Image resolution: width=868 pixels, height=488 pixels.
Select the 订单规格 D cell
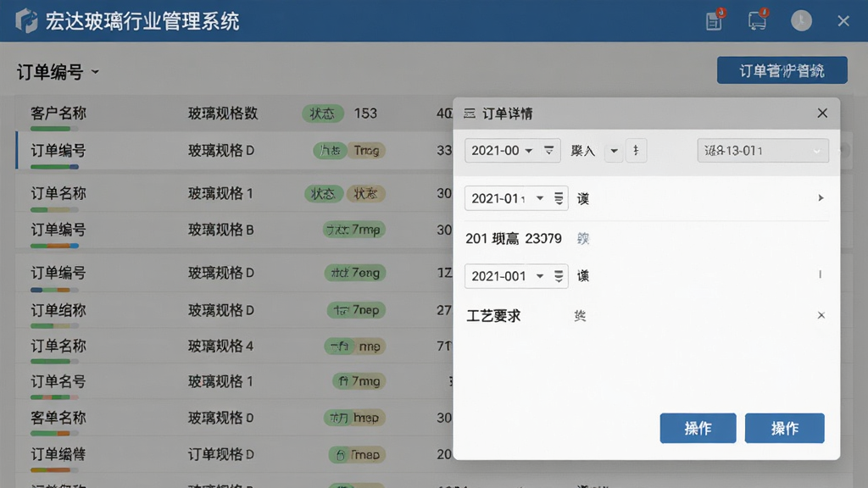(221, 455)
